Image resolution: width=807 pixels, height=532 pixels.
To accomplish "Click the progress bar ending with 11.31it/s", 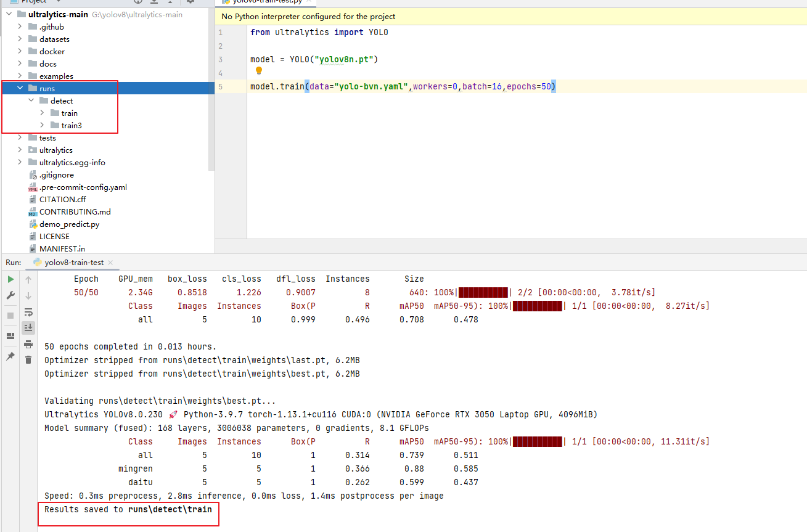I will [x=538, y=441].
